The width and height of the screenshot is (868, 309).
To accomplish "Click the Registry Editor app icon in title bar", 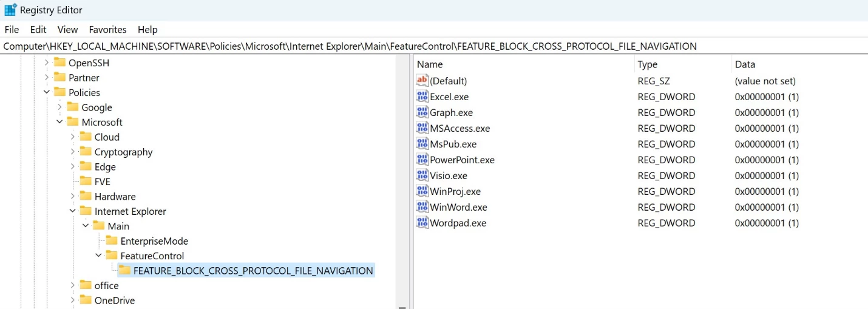I will click(10, 10).
